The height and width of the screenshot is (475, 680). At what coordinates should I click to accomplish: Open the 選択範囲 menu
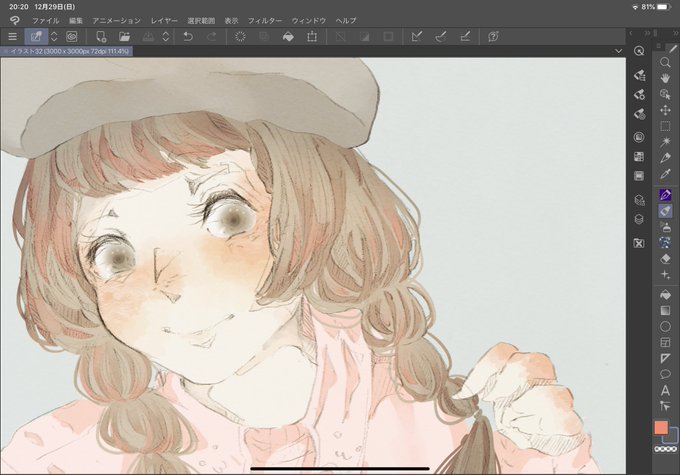click(x=201, y=20)
